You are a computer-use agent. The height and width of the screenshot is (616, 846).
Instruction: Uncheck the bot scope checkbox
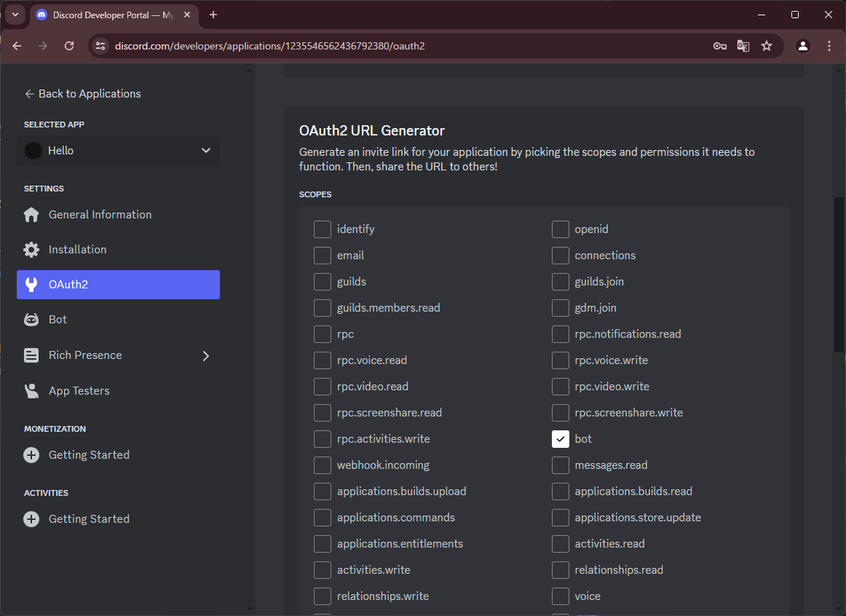pyautogui.click(x=560, y=439)
